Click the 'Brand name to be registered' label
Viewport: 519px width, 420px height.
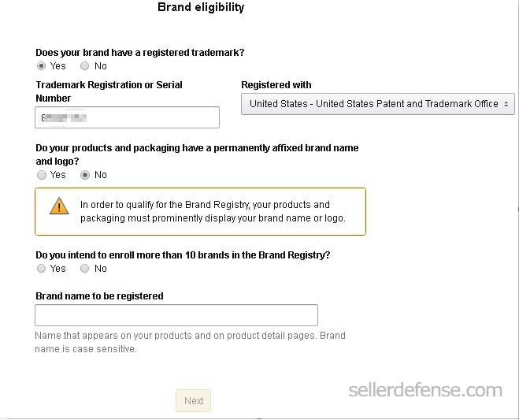click(x=99, y=296)
